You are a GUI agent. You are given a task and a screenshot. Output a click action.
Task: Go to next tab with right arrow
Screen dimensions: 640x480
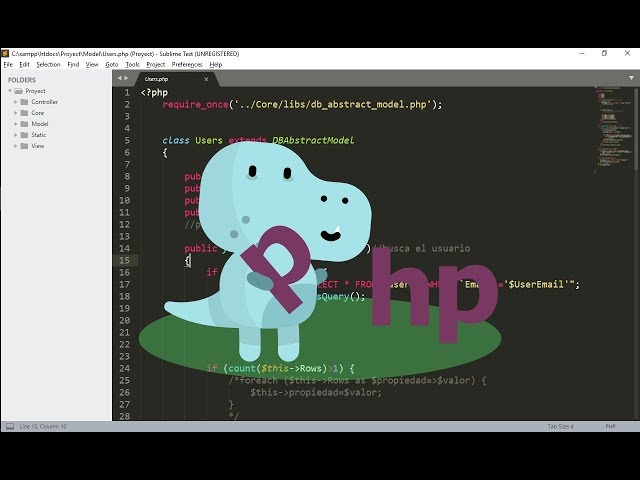[126, 78]
